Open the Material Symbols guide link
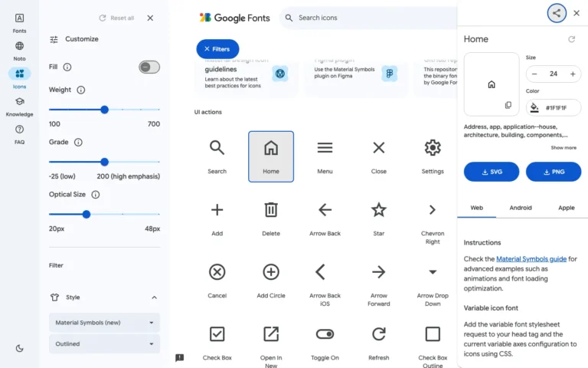This screenshot has height=368, width=588. (531, 258)
